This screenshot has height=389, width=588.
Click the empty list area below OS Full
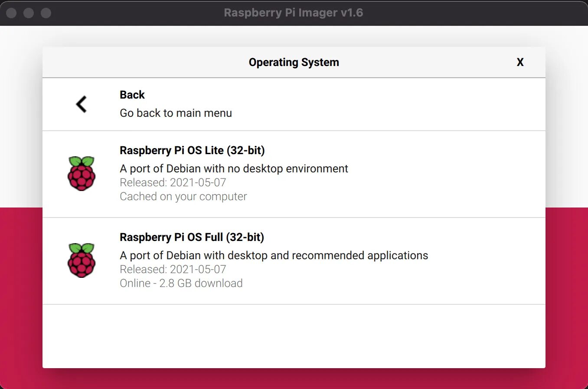[294, 336]
